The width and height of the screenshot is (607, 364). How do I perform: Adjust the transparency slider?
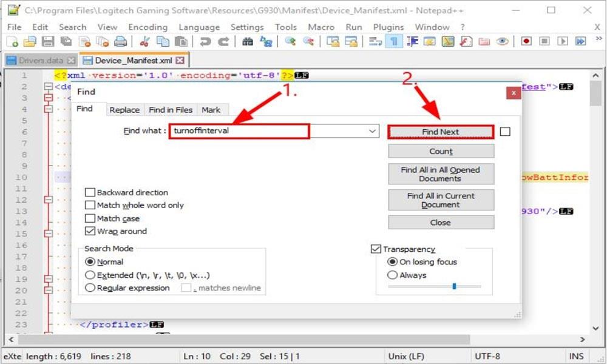[454, 286]
